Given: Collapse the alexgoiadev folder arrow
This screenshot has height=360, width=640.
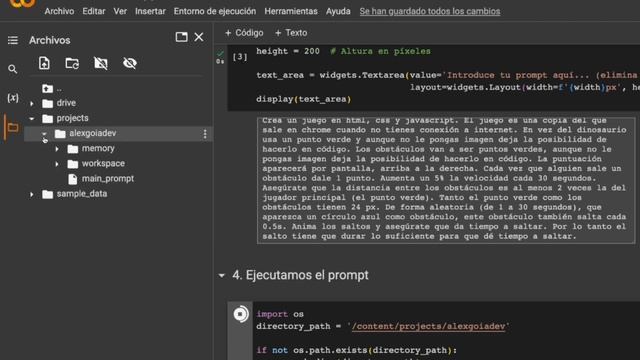Looking at the screenshot, I should click(x=44, y=134).
